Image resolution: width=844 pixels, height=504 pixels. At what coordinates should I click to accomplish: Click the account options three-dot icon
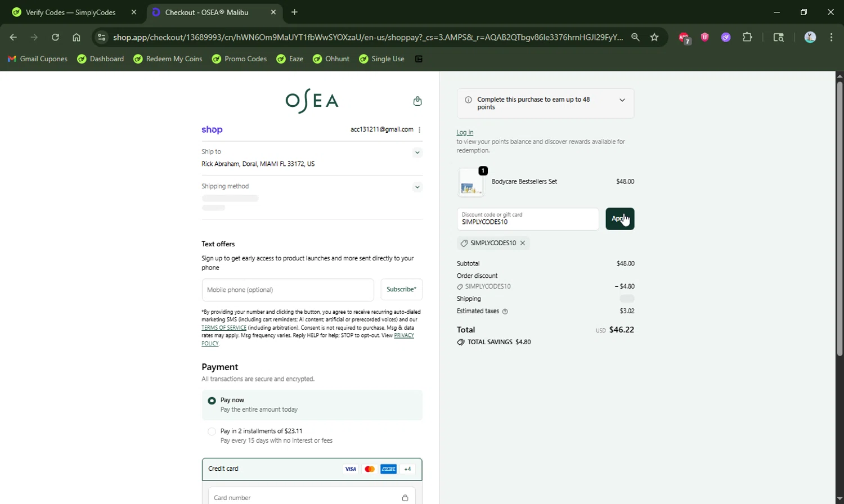(x=420, y=130)
